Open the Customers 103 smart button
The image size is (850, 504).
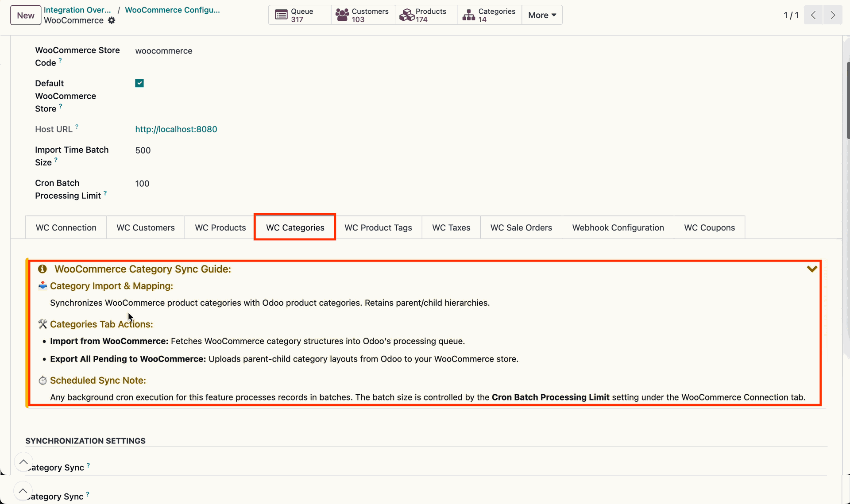[x=363, y=15]
